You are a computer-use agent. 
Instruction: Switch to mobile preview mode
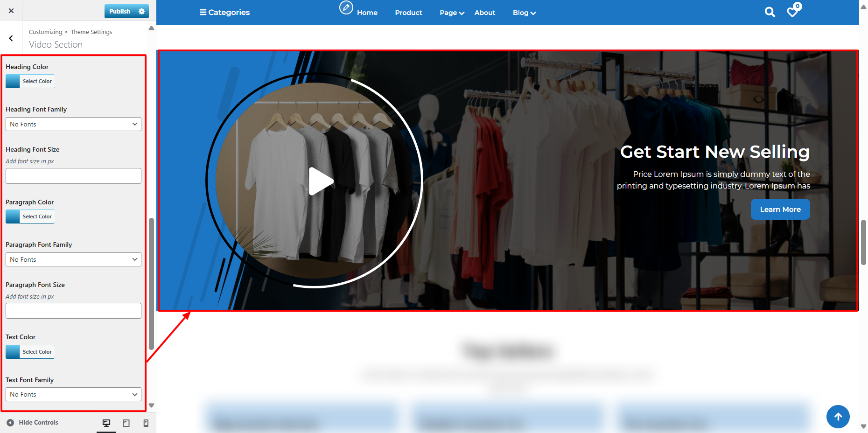[x=146, y=423]
